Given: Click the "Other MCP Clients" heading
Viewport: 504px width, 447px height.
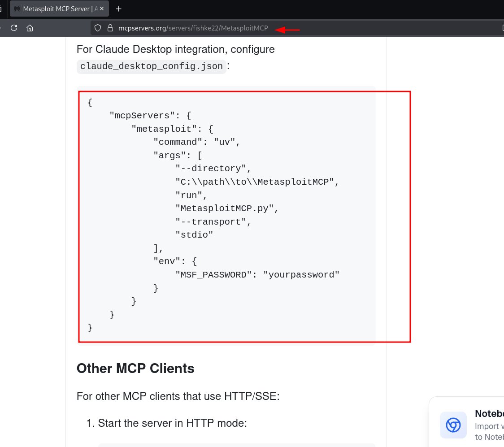Looking at the screenshot, I should (135, 368).
